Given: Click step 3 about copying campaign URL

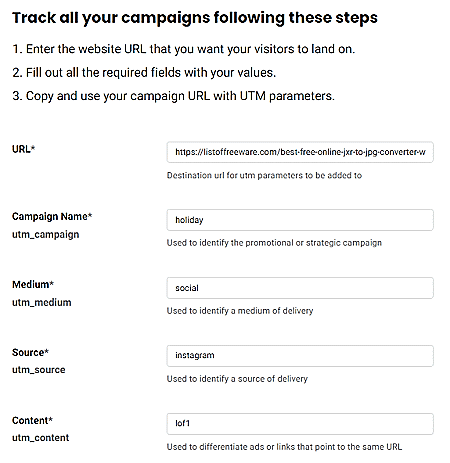Looking at the screenshot, I should click(x=173, y=96).
